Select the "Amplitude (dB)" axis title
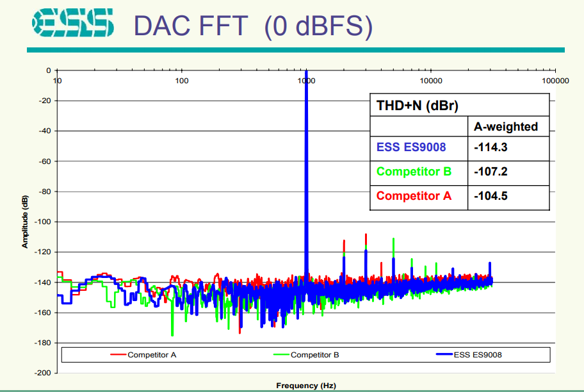 (25, 222)
